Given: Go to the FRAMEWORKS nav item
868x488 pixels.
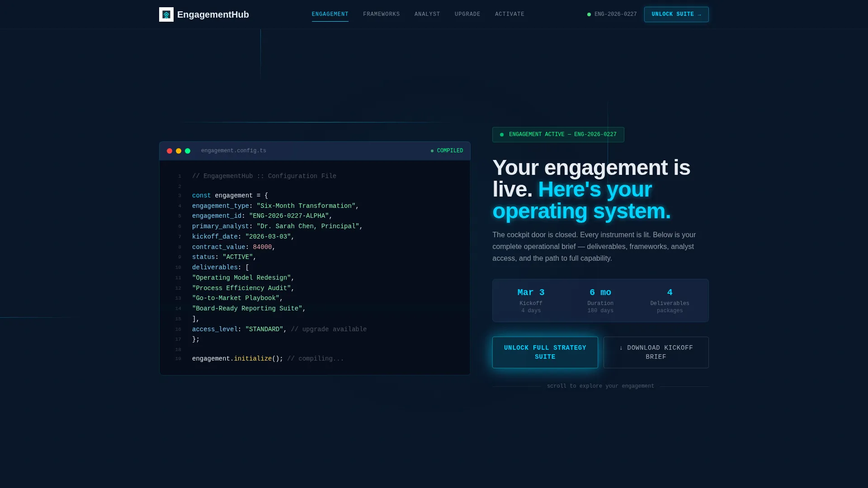Looking at the screenshot, I should 381,14.
